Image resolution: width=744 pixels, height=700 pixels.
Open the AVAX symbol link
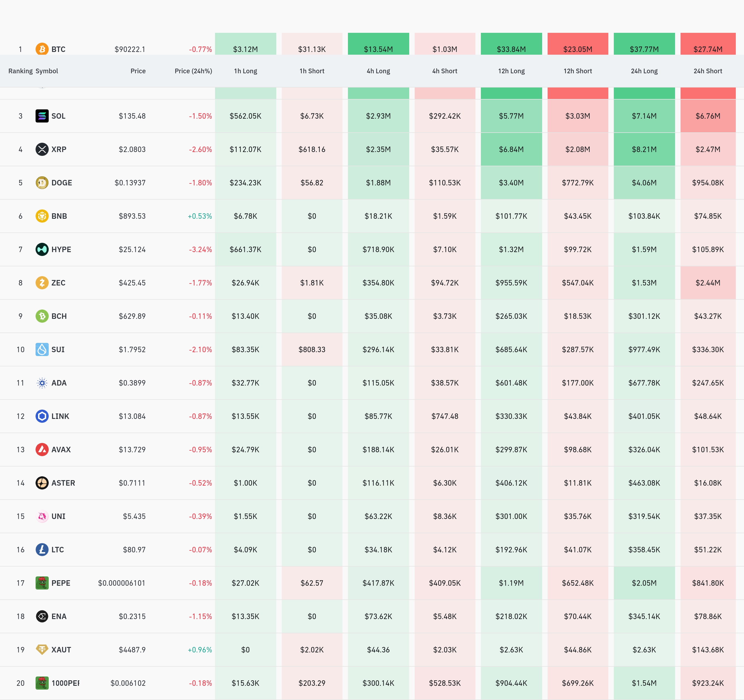[61, 450]
